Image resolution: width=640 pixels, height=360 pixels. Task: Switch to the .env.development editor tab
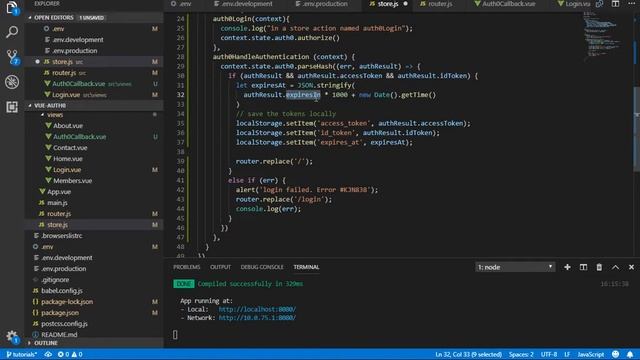coord(243,4)
